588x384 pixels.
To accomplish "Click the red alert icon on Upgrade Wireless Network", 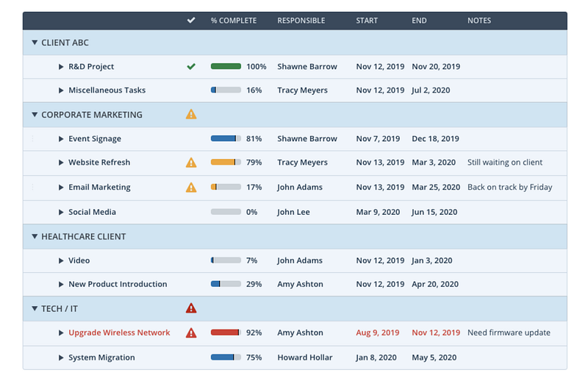I will pyautogui.click(x=191, y=333).
